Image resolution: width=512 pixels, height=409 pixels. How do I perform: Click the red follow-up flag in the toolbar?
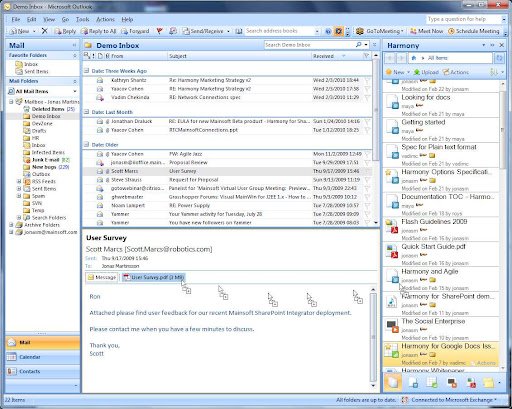tap(159, 31)
